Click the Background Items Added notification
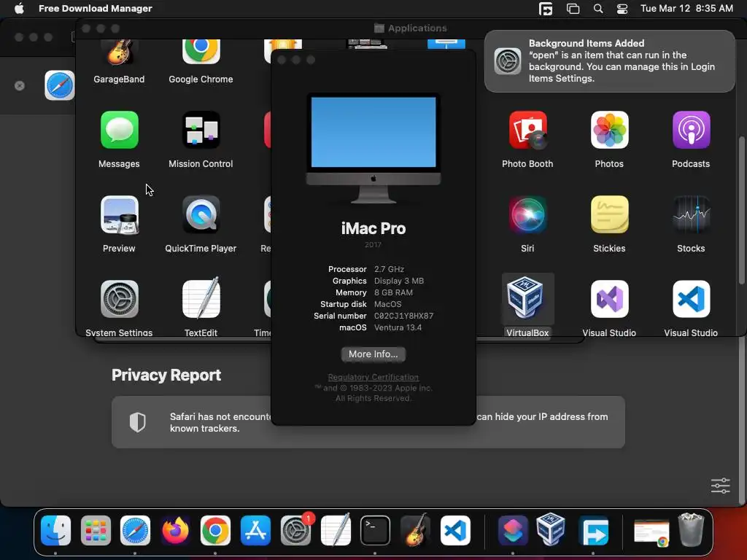The width and height of the screenshot is (747, 560). point(610,61)
